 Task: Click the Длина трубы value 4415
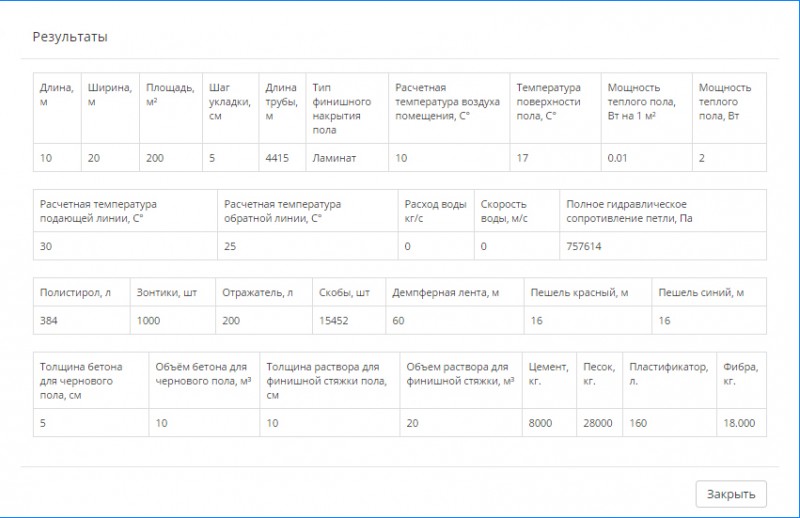pyautogui.click(x=277, y=158)
